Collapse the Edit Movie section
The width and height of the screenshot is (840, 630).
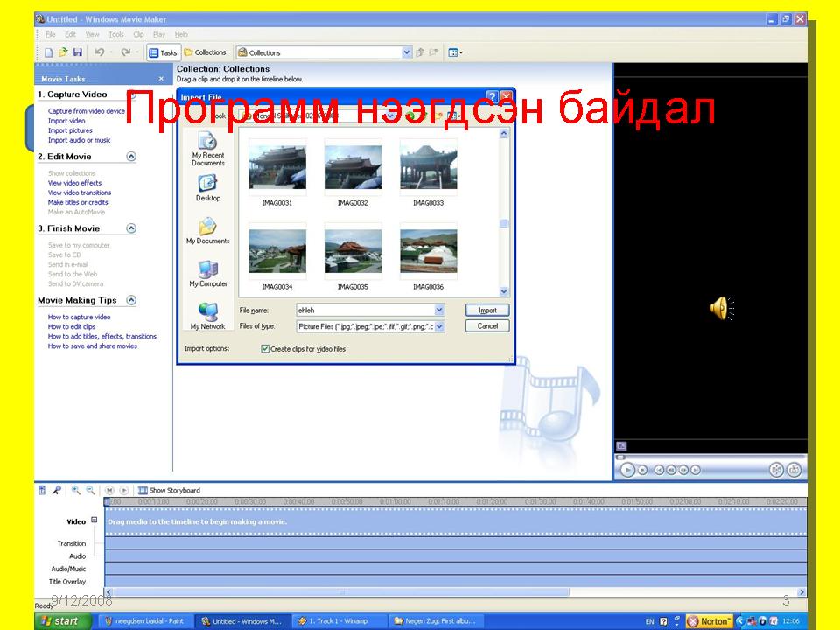coord(131,157)
